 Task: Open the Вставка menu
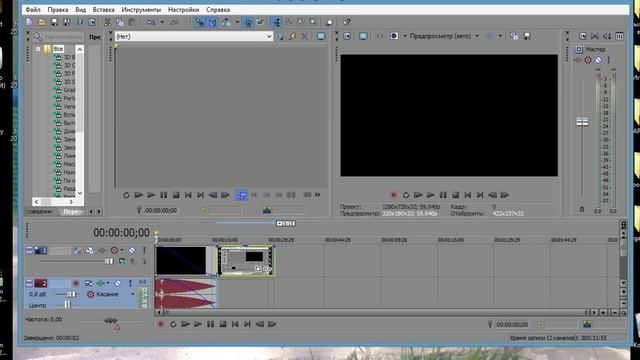pyautogui.click(x=103, y=9)
